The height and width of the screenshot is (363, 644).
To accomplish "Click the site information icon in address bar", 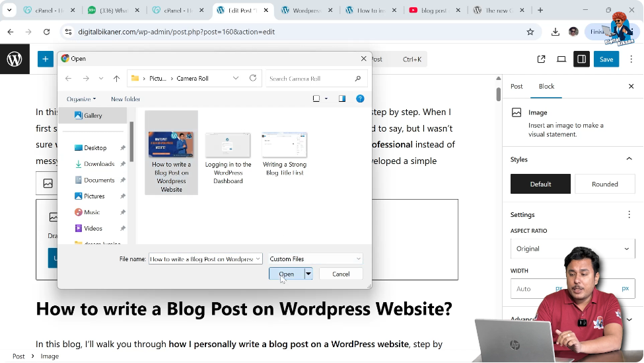I will [x=69, y=32].
